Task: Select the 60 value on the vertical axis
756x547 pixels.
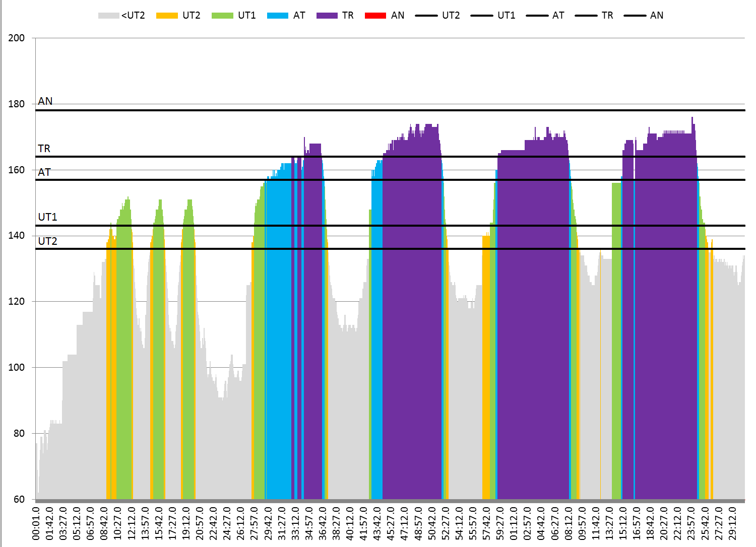Action: [x=19, y=499]
